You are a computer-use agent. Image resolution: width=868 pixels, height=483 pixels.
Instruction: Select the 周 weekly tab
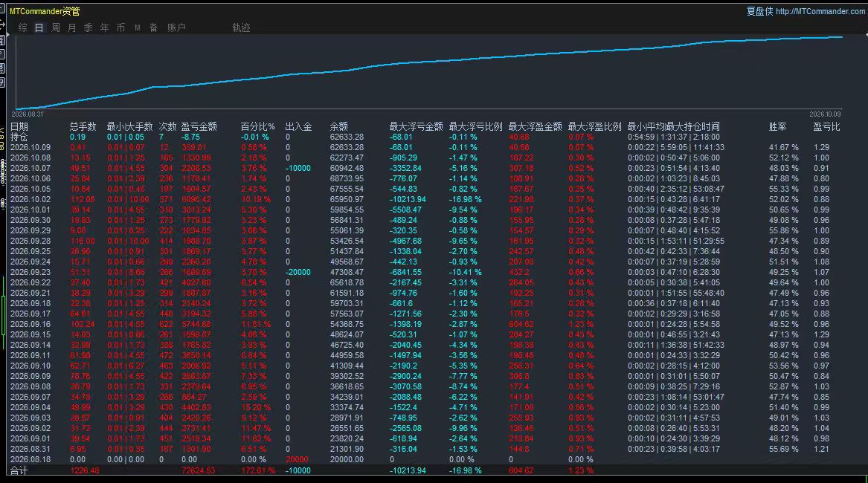pyautogui.click(x=56, y=27)
